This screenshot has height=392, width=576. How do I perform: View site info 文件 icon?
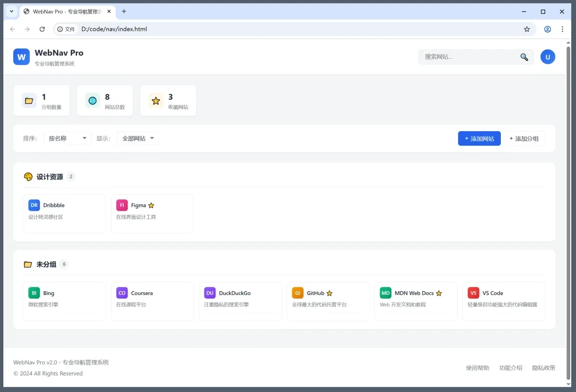[x=66, y=29]
